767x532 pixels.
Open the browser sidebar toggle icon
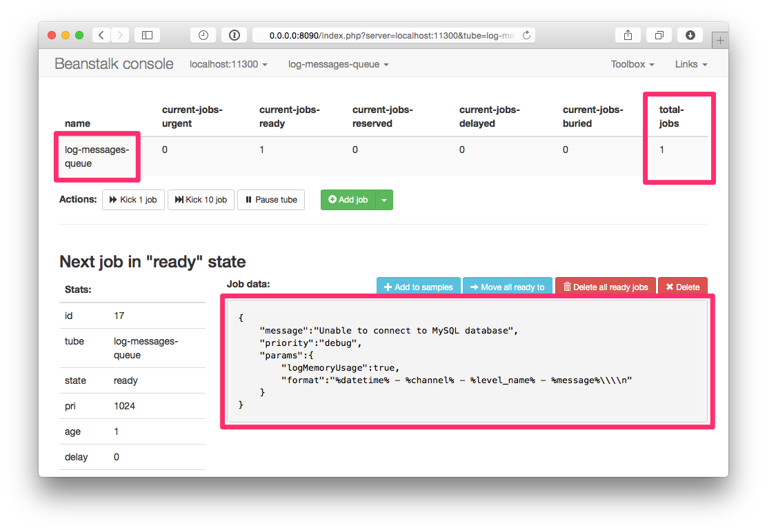pyautogui.click(x=147, y=34)
